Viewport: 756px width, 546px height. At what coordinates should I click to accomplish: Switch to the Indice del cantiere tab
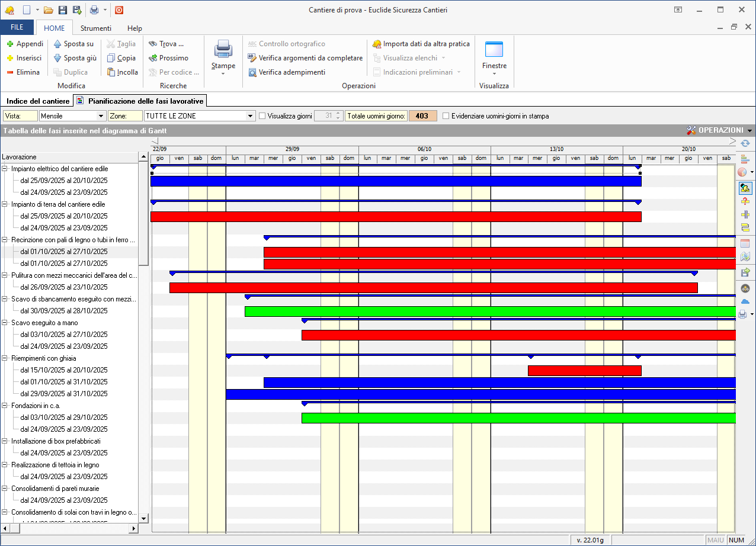pos(38,101)
